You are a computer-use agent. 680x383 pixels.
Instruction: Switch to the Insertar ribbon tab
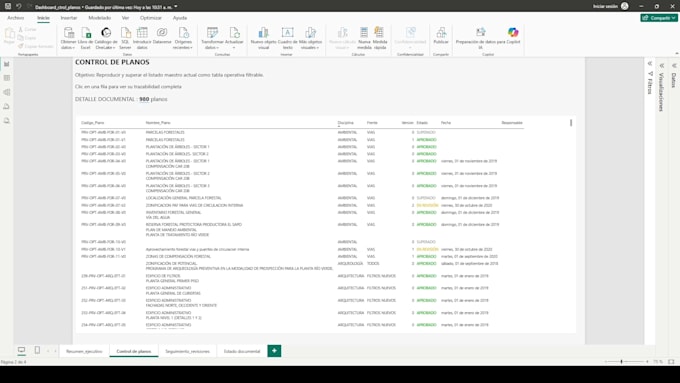point(69,18)
